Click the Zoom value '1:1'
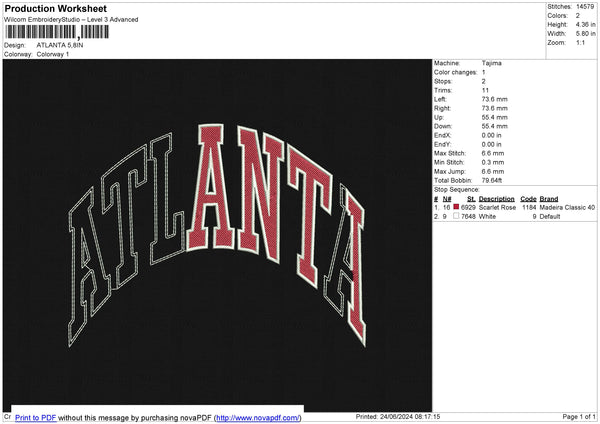This screenshot has width=600, height=424. point(580,43)
